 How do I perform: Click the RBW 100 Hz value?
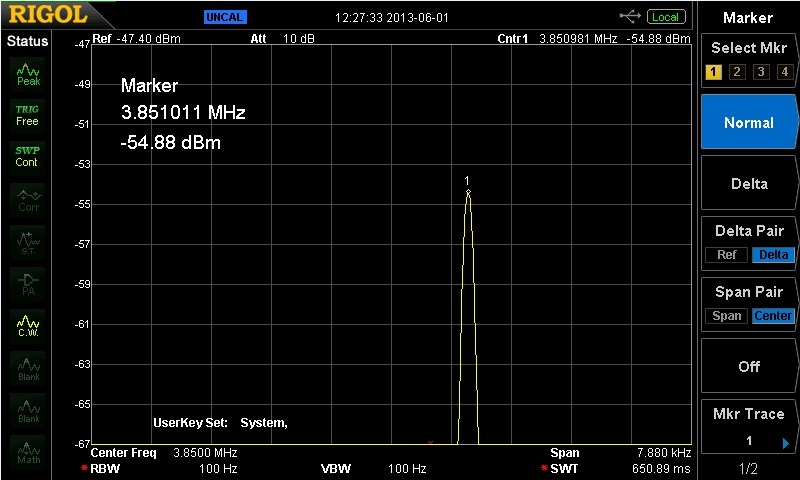218,469
